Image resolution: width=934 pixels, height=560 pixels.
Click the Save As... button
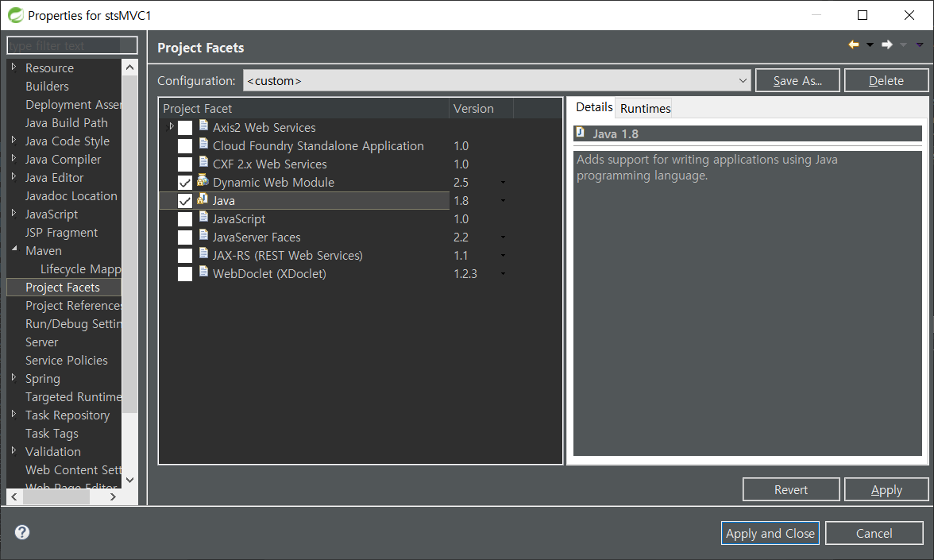pos(797,80)
